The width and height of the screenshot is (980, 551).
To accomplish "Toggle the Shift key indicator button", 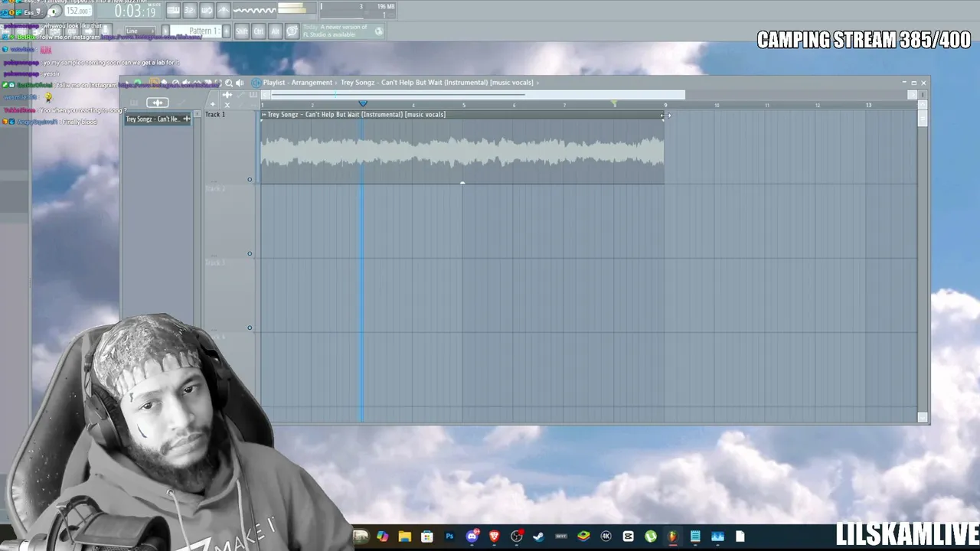I will click(x=242, y=31).
